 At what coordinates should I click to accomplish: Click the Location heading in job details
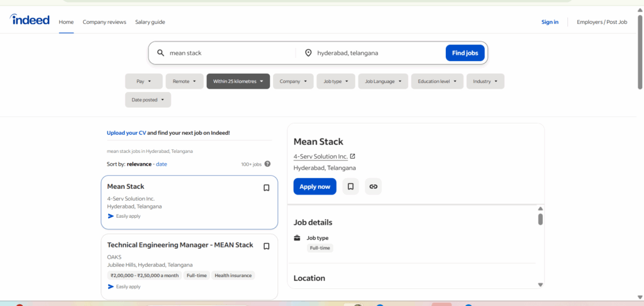click(309, 278)
